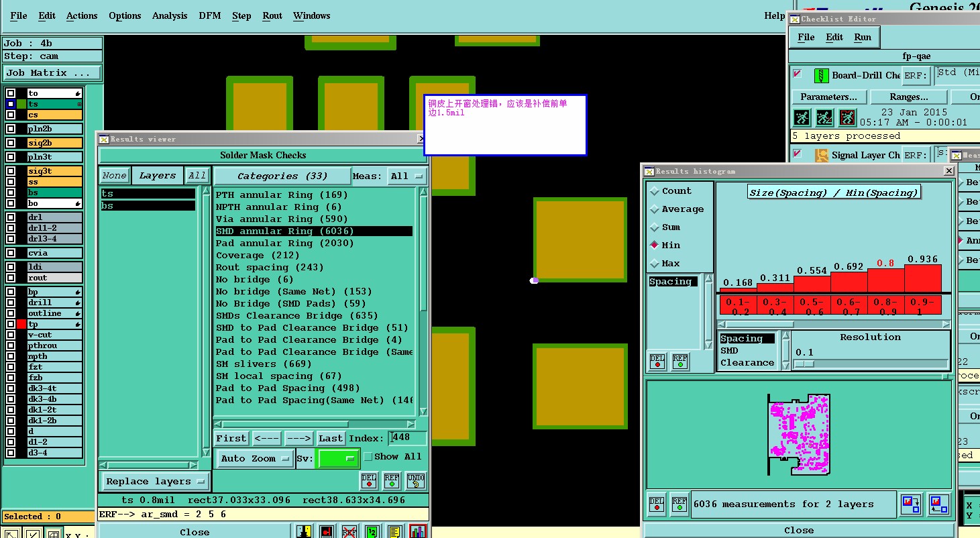Open Run menu in Checklist Editor
Viewport: 980px width, 538px height.
[863, 38]
